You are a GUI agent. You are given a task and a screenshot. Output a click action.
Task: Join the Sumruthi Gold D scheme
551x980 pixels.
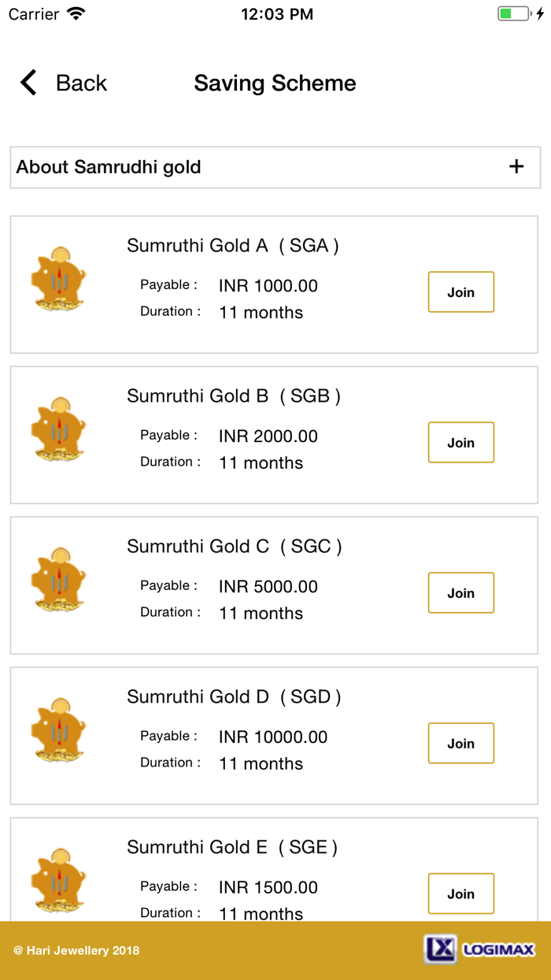pos(460,744)
